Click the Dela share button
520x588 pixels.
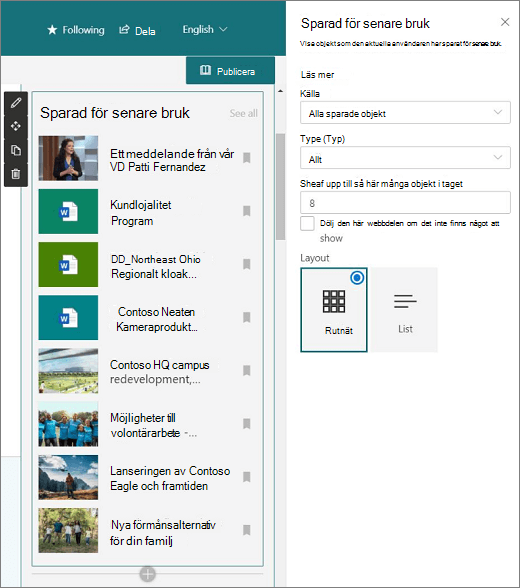click(x=137, y=30)
